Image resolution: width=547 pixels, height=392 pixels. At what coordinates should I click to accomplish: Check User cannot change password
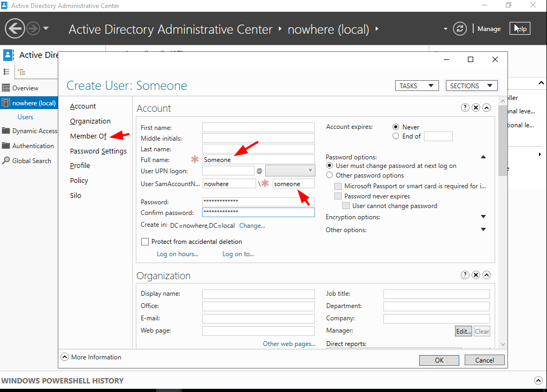pos(346,206)
